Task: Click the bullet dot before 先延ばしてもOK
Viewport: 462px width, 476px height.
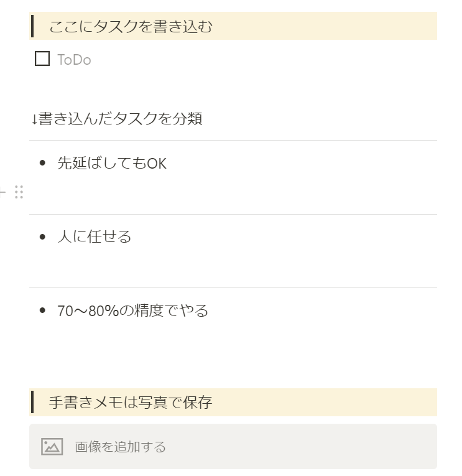Action: pos(42,163)
